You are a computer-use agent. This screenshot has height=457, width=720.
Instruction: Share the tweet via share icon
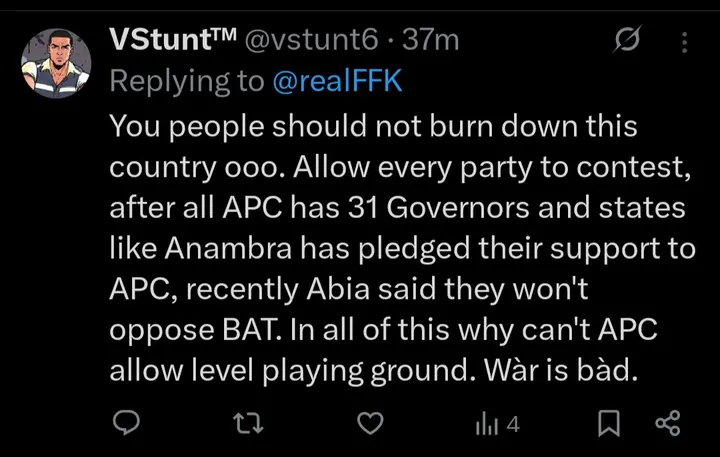[667, 425]
